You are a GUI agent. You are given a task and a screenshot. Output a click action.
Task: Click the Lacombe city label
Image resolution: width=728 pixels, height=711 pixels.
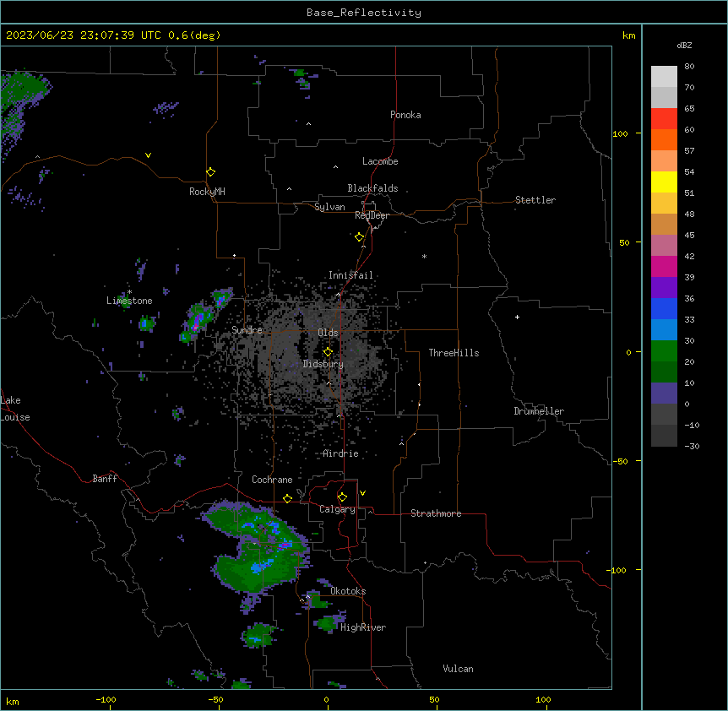coord(380,161)
